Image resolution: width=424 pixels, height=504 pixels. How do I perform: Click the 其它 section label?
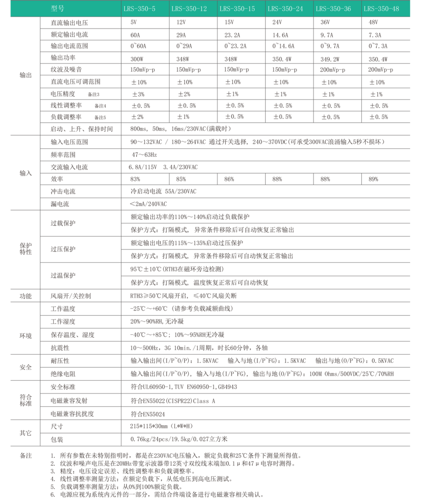coord(26,433)
